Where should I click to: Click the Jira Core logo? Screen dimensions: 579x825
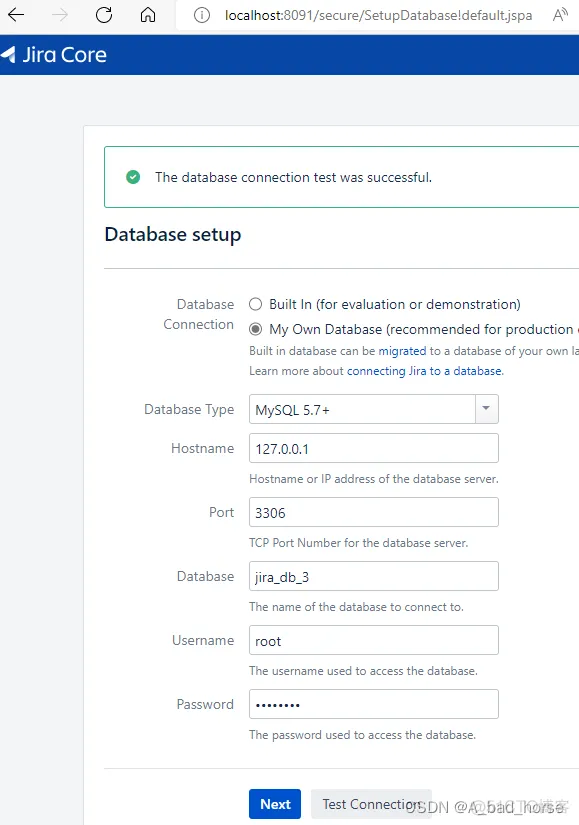pos(54,55)
